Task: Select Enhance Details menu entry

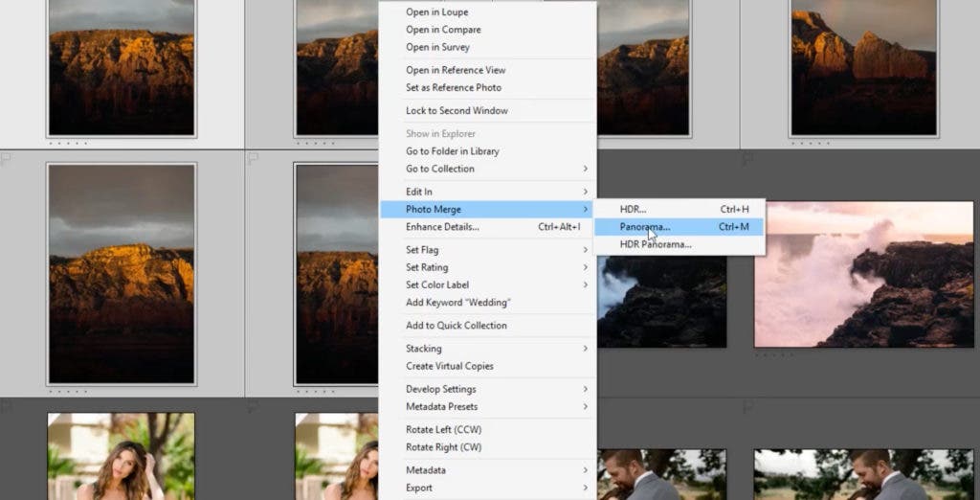Action: [442, 227]
